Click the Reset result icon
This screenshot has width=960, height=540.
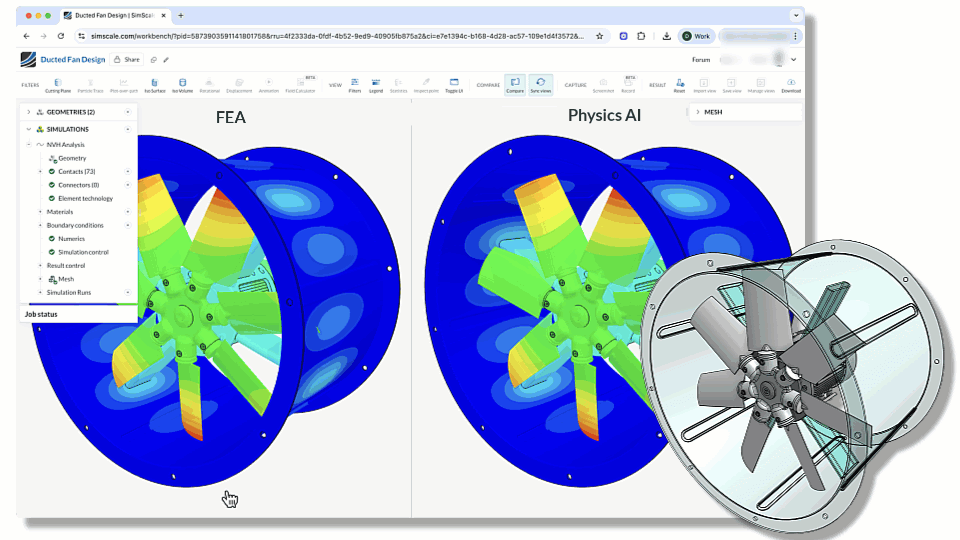[x=679, y=85]
